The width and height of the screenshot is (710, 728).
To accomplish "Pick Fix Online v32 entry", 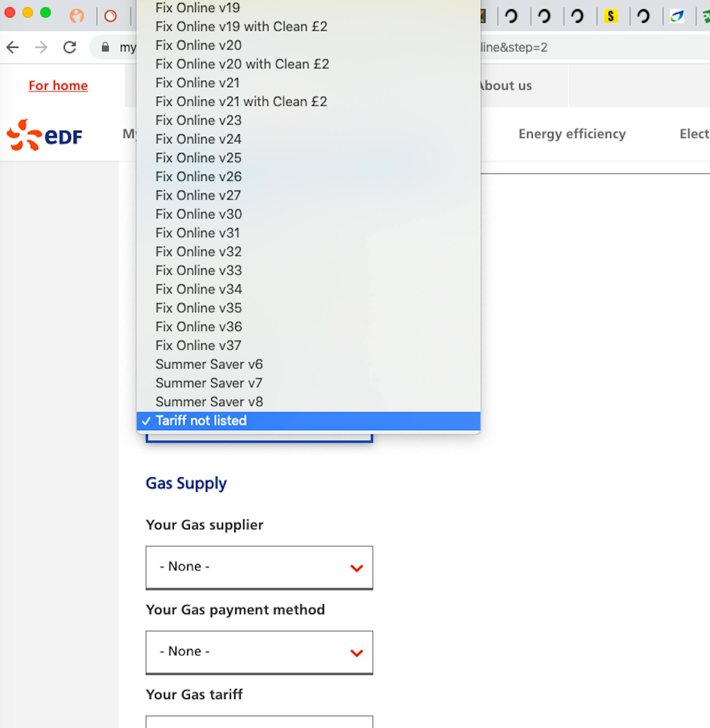I will coord(308,251).
